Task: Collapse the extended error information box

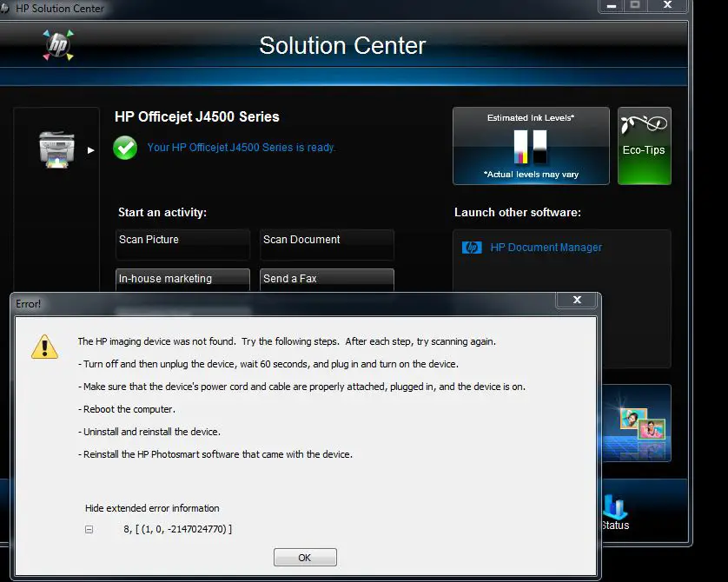Action: click(x=89, y=529)
